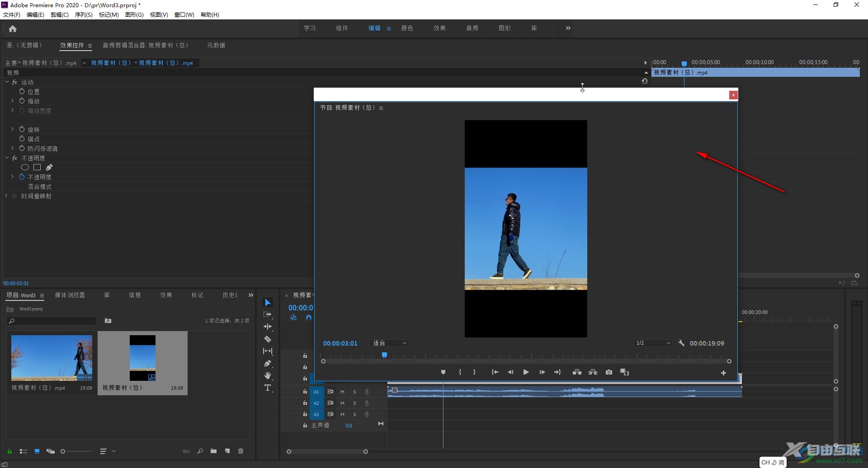This screenshot has width=868, height=468.
Task: Delete selected project item with trash icon
Action: pyautogui.click(x=241, y=451)
